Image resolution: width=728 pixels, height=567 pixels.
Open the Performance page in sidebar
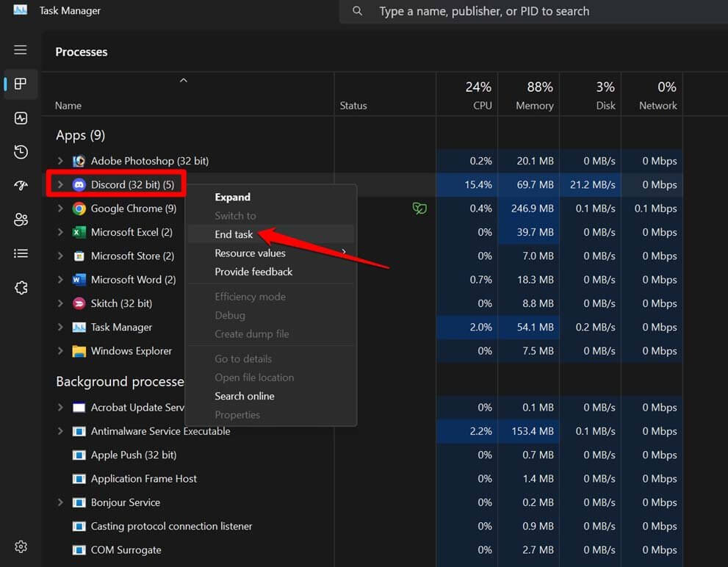pyautogui.click(x=21, y=118)
